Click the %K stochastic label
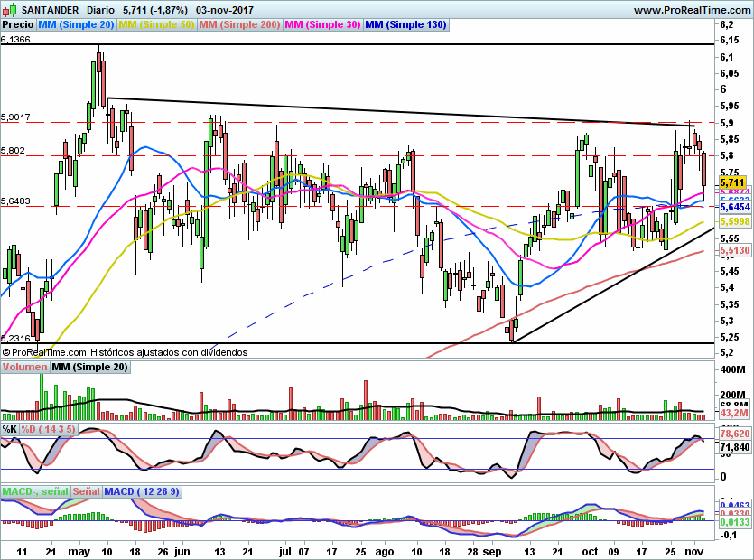 pyautogui.click(x=10, y=429)
